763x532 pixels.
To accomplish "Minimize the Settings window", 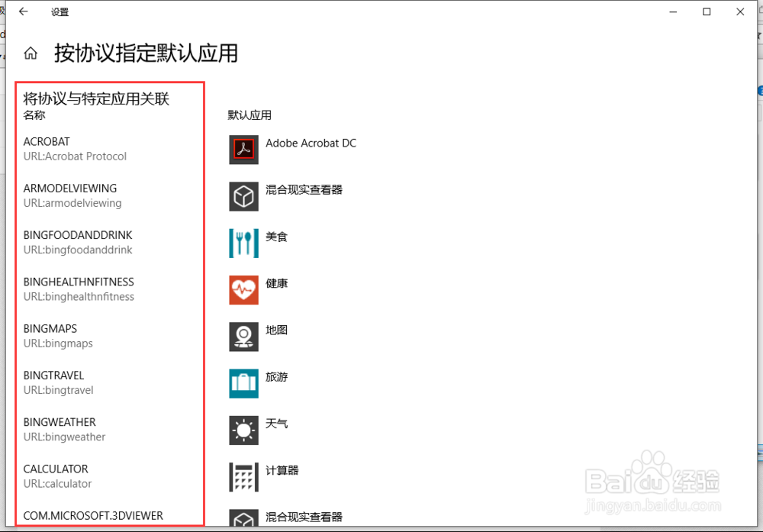I will coord(674,11).
